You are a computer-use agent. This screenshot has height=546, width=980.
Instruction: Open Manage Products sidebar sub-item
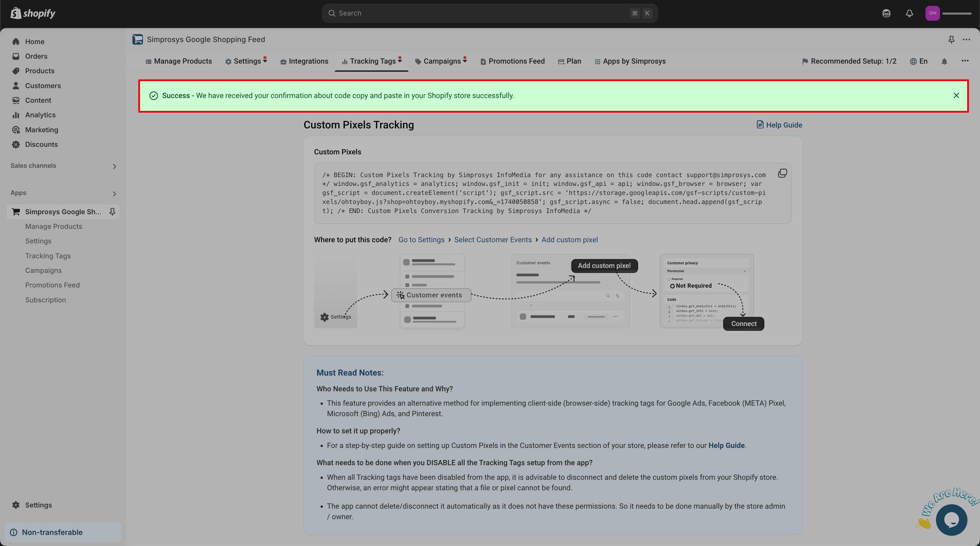coord(54,226)
